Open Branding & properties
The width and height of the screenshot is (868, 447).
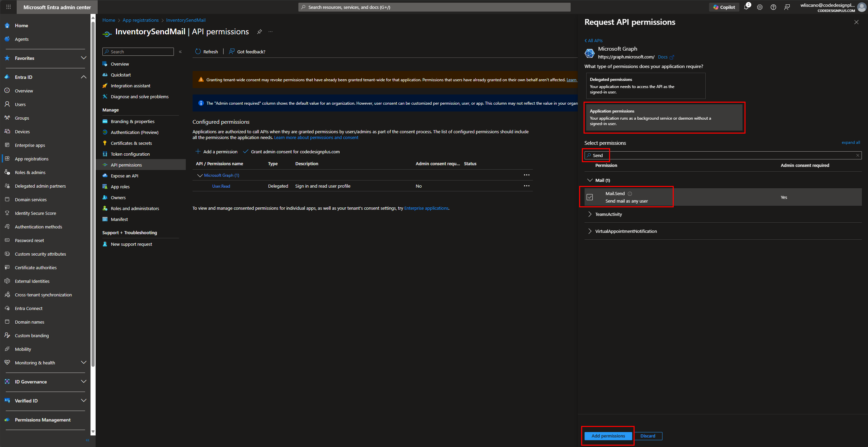click(x=132, y=121)
